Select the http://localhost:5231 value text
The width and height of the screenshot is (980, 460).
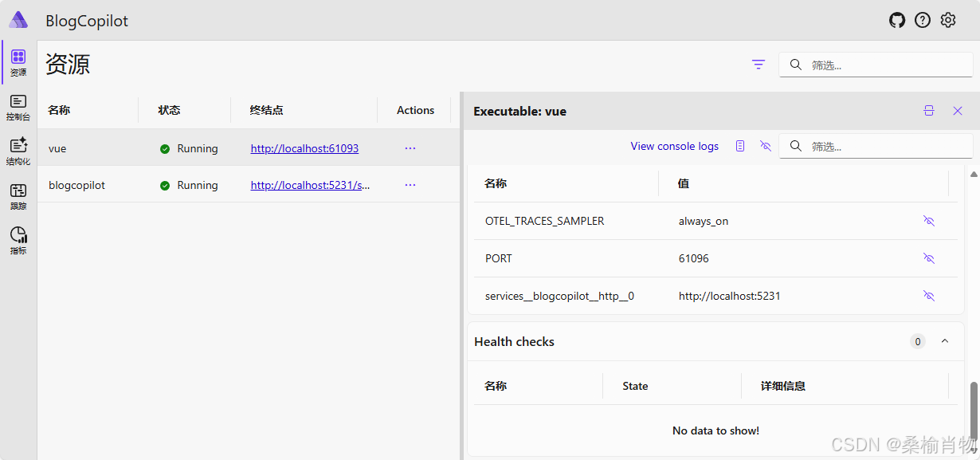click(x=730, y=296)
